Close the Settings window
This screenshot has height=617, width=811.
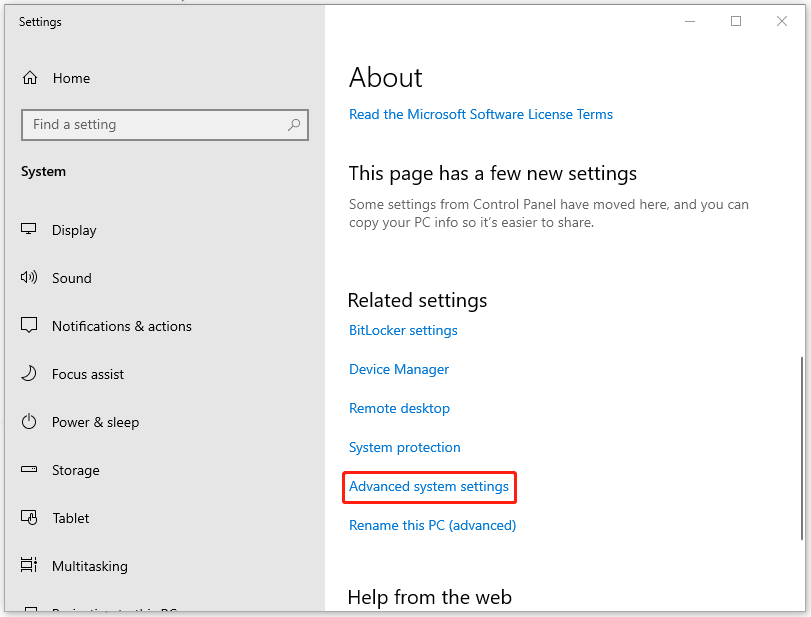coord(782,21)
